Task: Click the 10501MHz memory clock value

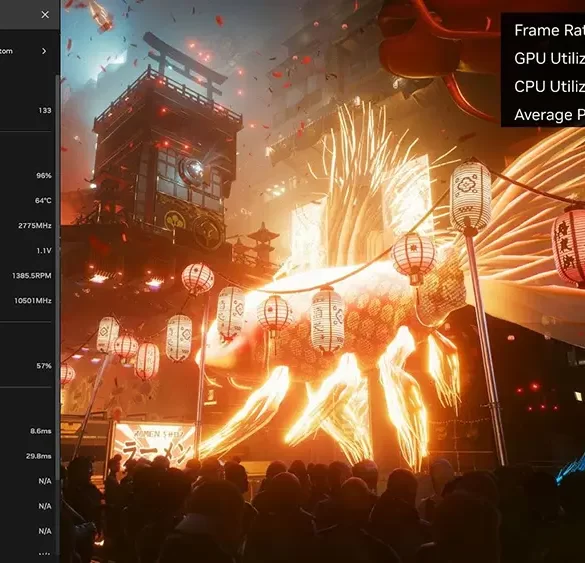Action: point(33,300)
